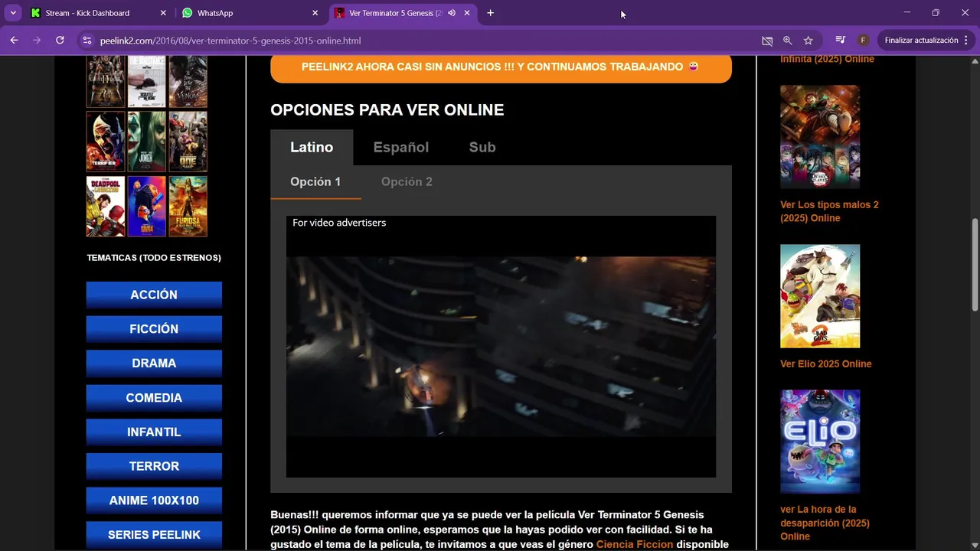Open the FICCIÓN category
The image size is (980, 551).
click(154, 329)
